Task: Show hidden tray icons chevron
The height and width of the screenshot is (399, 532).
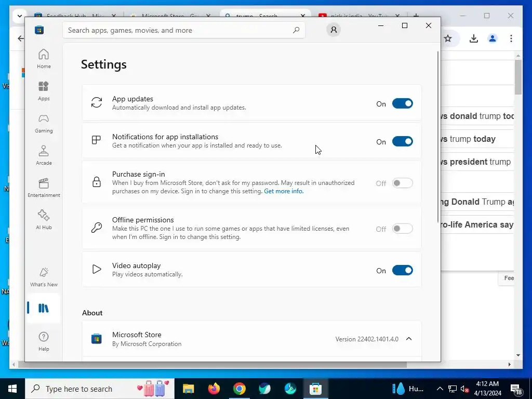Action: [440, 389]
